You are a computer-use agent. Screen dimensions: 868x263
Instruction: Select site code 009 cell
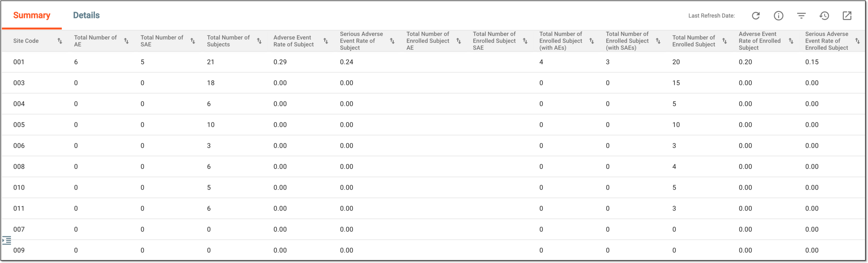tap(19, 250)
